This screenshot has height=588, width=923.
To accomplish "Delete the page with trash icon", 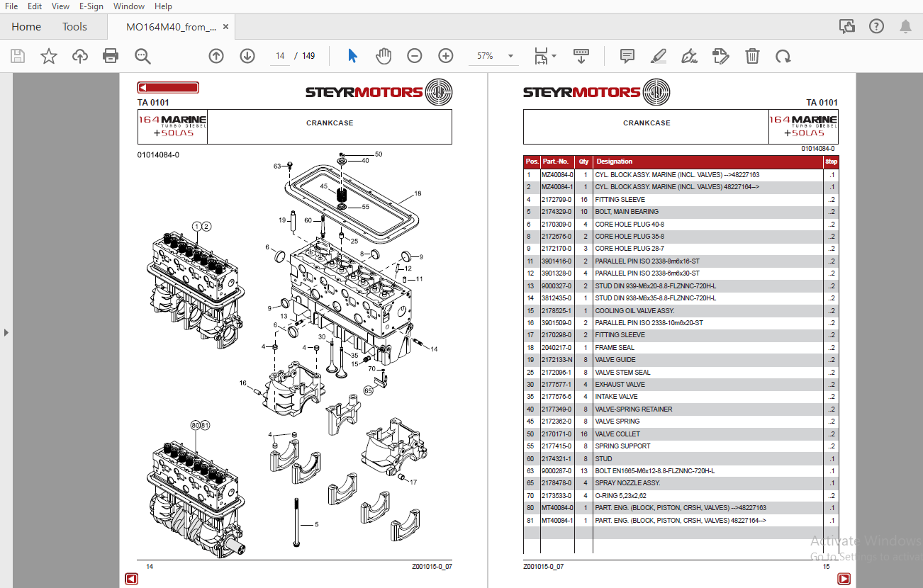I will click(753, 56).
